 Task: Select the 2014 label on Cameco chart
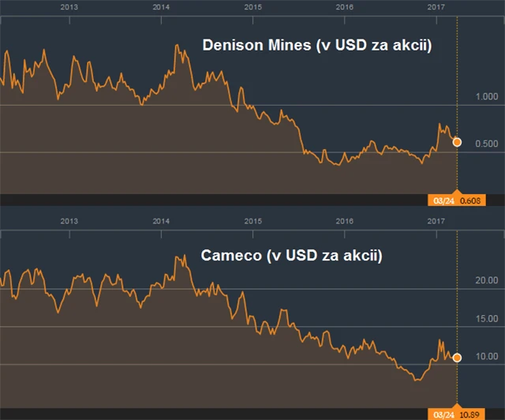point(161,221)
